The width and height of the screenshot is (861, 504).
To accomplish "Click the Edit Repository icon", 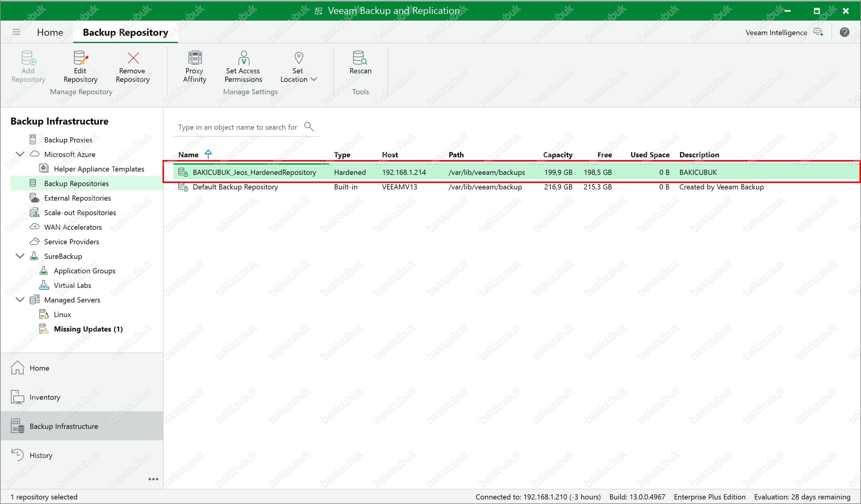I will [x=81, y=58].
